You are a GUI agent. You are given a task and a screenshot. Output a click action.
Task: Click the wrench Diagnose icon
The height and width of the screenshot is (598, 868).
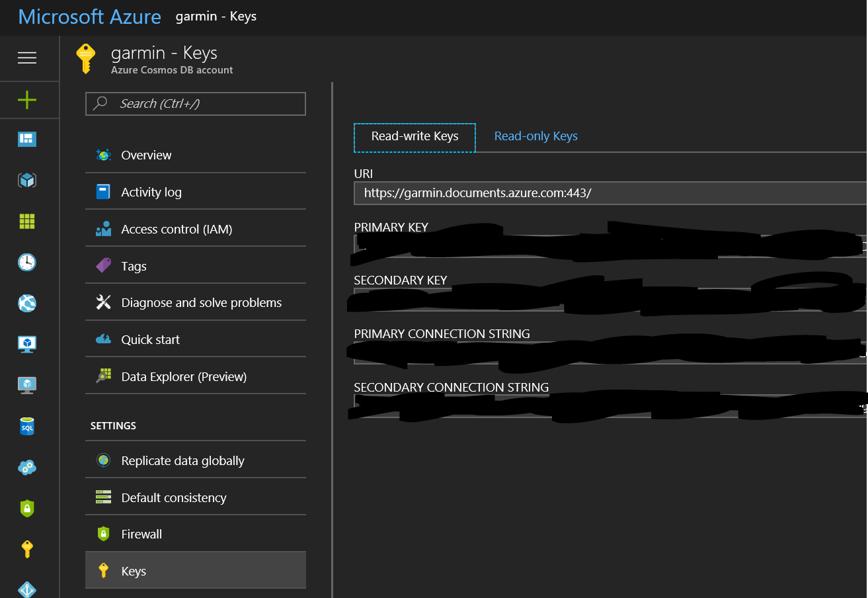tap(104, 303)
